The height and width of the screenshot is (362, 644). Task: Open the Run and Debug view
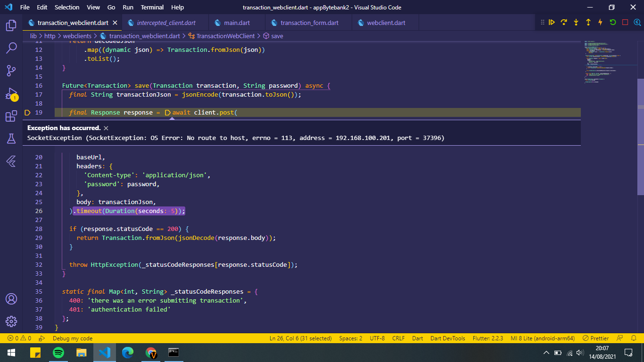11,93
